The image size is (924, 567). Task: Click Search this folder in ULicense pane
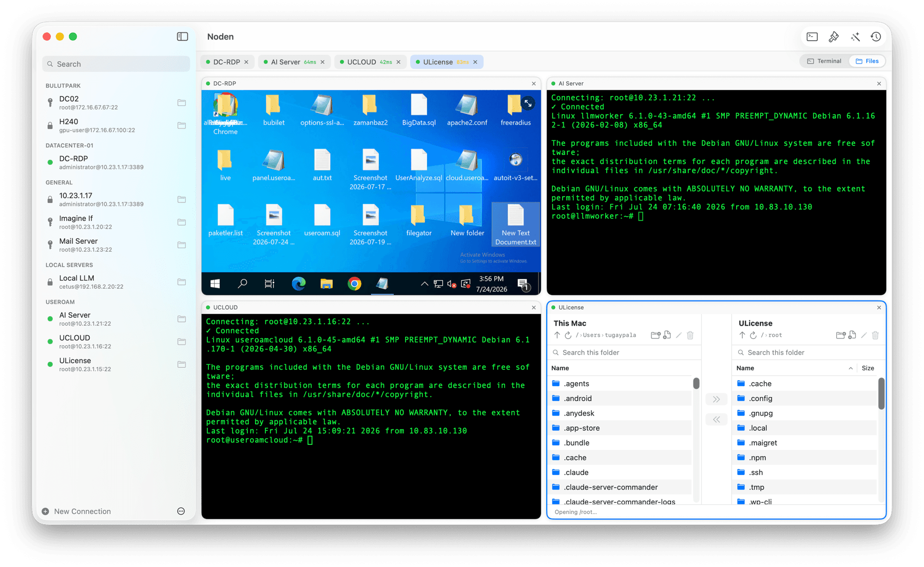[809, 353]
